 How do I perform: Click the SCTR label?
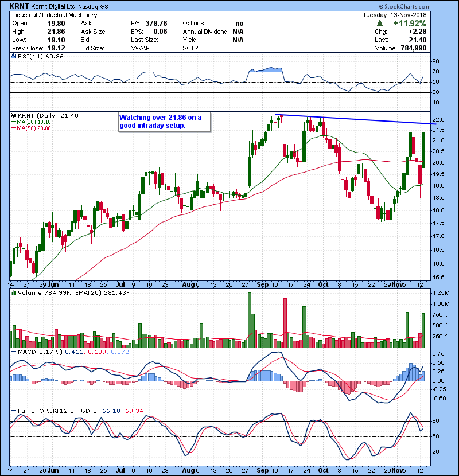[x=191, y=48]
